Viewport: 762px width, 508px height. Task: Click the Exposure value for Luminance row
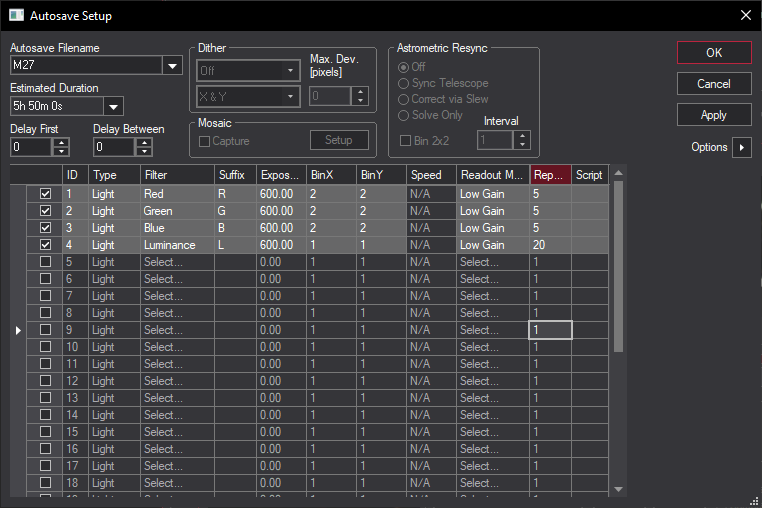(x=279, y=245)
